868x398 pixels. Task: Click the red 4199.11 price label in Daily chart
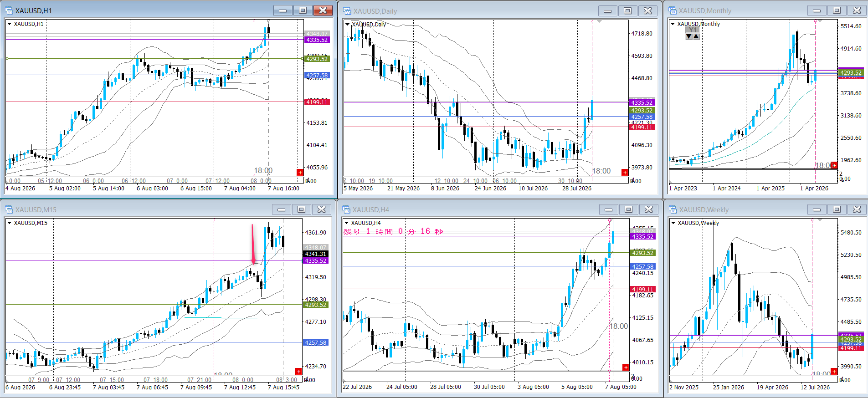point(642,127)
